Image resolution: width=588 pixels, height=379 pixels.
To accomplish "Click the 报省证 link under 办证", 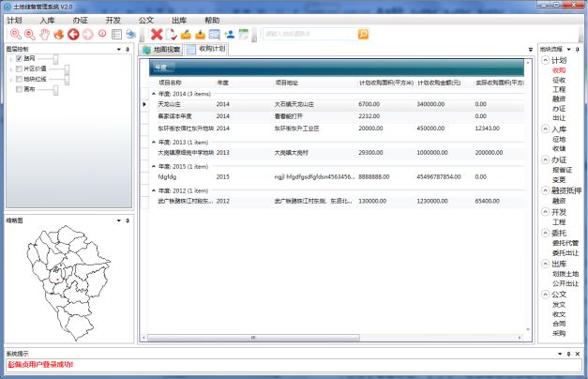I will pos(560,170).
